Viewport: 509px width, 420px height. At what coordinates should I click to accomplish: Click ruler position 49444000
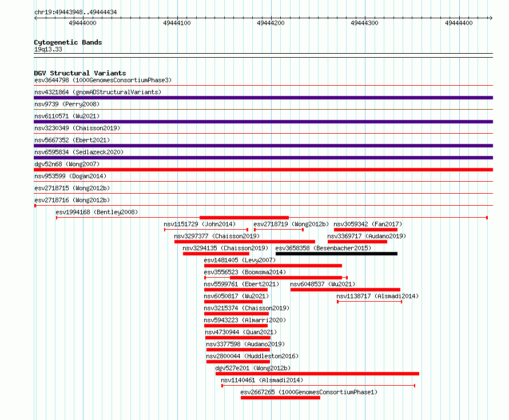[83, 23]
